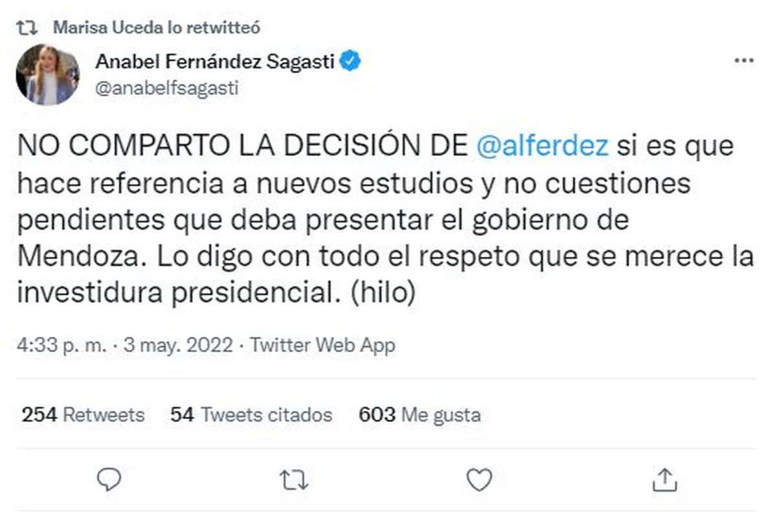Screen dimensions: 777x532
Task: View the 254 Retweets list
Action: (x=83, y=414)
